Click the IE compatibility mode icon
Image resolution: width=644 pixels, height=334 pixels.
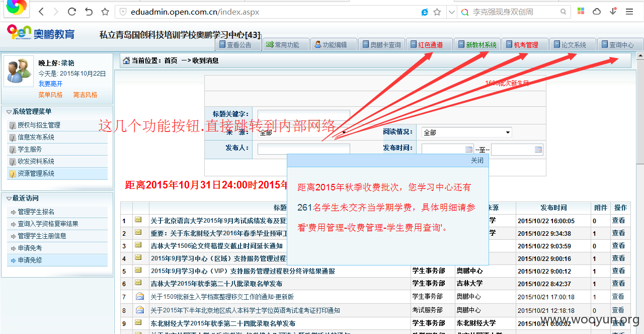point(425,12)
